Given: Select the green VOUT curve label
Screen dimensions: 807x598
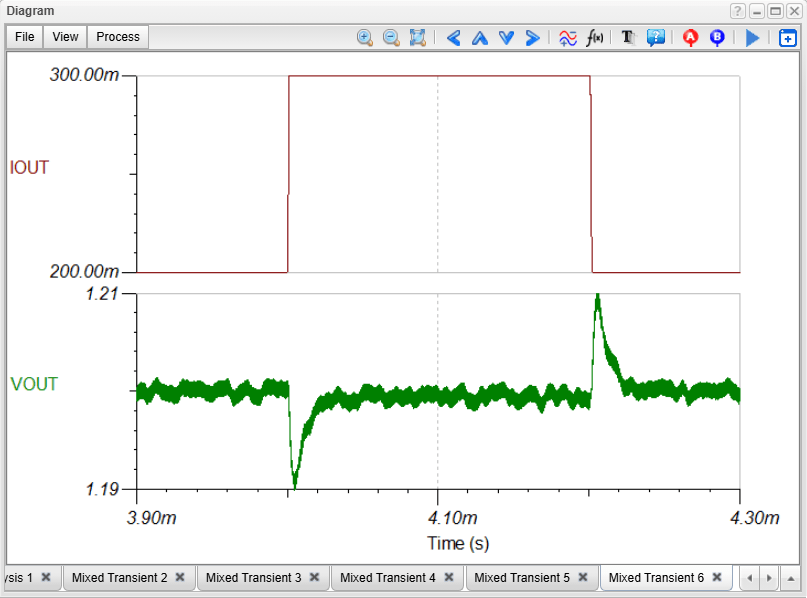Looking at the screenshot, I should (x=34, y=384).
